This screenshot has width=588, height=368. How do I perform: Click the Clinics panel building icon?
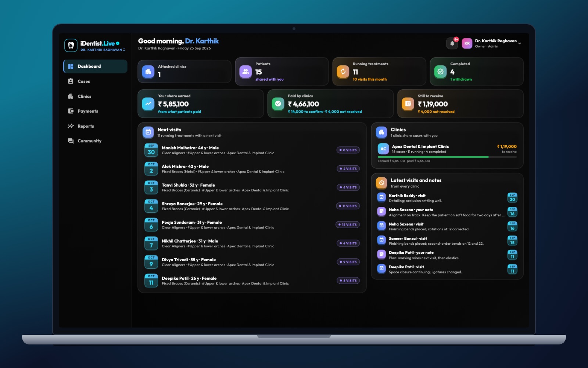click(x=381, y=132)
